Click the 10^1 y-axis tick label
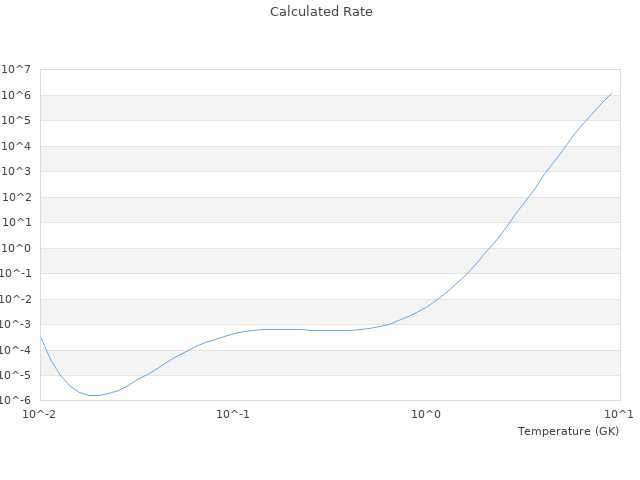 [x=16, y=222]
